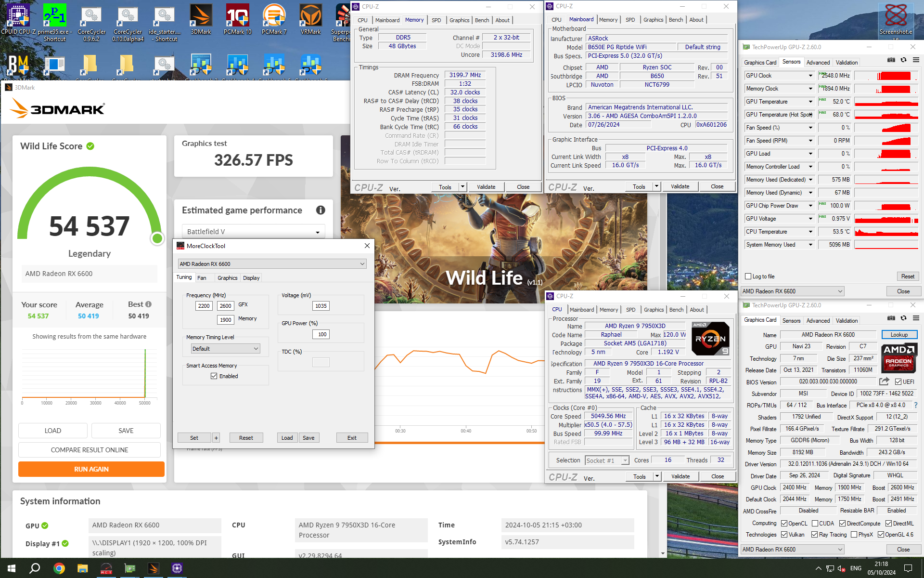Open Tools dropdown arrow in CPU-Z Memory window
The width and height of the screenshot is (924, 578).
pos(462,187)
